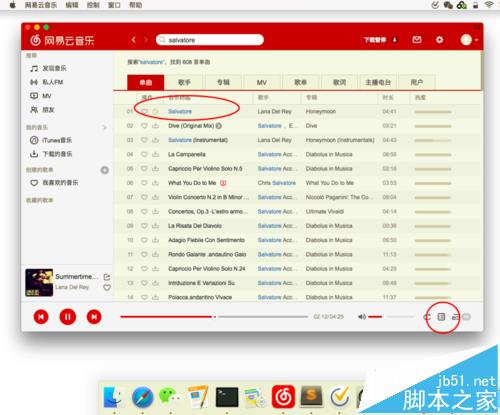The width and height of the screenshot is (500, 415).
Task: Like the Salvatore (Instrumental) song
Action: click(x=144, y=140)
